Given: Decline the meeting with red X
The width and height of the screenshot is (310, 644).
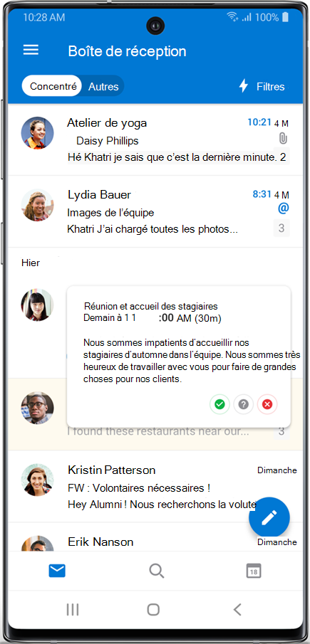Looking at the screenshot, I should [267, 405].
